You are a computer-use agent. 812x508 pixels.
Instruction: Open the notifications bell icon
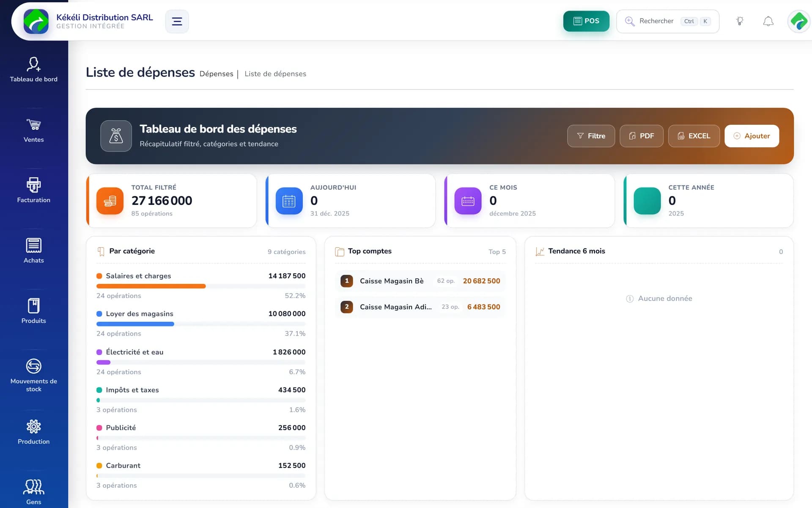coord(768,21)
